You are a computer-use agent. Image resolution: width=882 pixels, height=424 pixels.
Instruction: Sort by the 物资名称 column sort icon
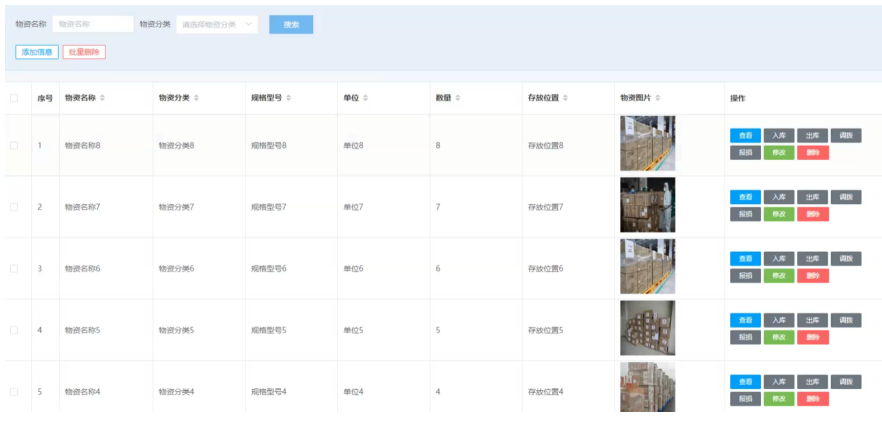click(102, 98)
